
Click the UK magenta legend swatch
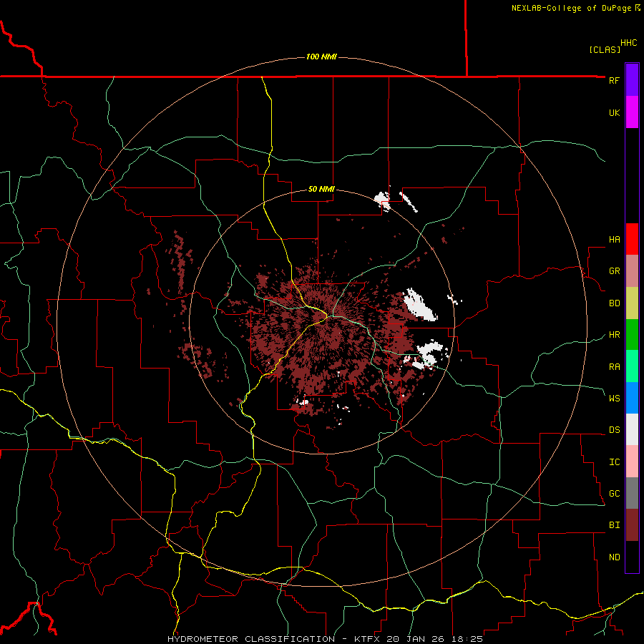(632, 112)
